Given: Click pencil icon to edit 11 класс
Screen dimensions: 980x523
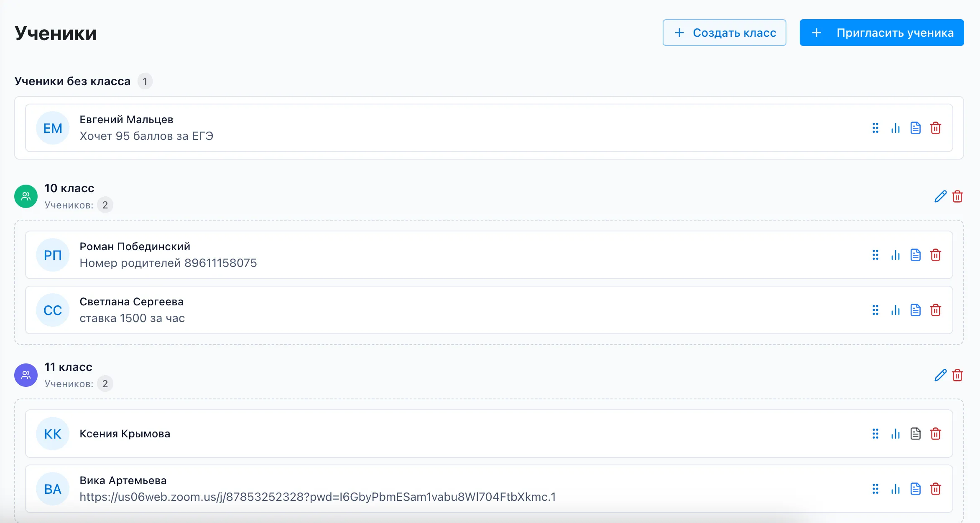Looking at the screenshot, I should tap(940, 375).
